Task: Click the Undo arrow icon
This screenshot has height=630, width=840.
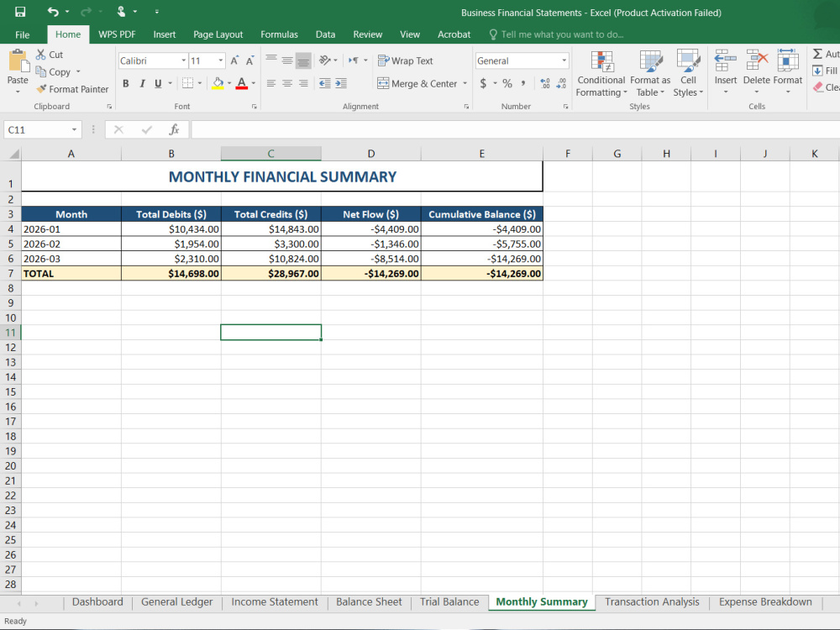Action: [x=53, y=12]
